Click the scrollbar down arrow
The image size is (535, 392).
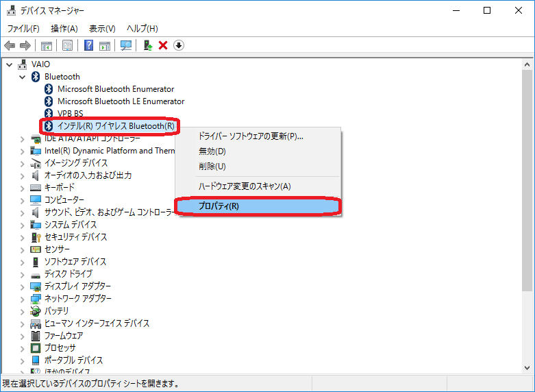coord(527,368)
